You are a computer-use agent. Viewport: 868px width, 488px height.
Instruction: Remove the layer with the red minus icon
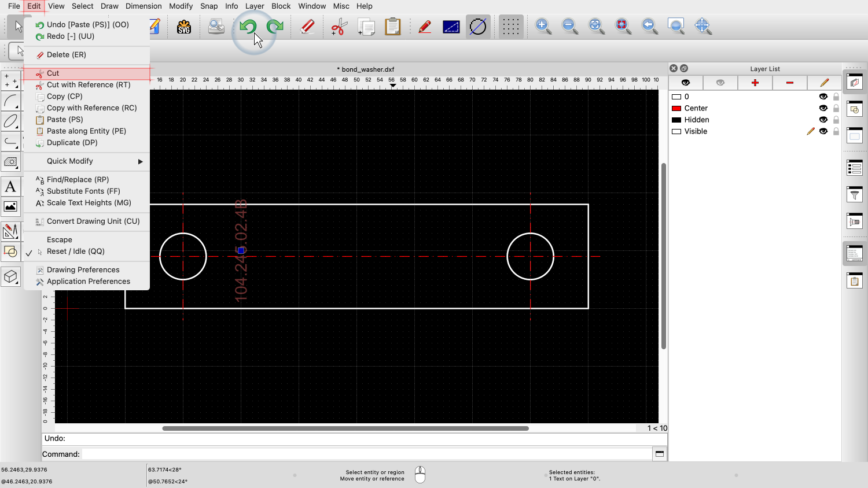point(789,83)
